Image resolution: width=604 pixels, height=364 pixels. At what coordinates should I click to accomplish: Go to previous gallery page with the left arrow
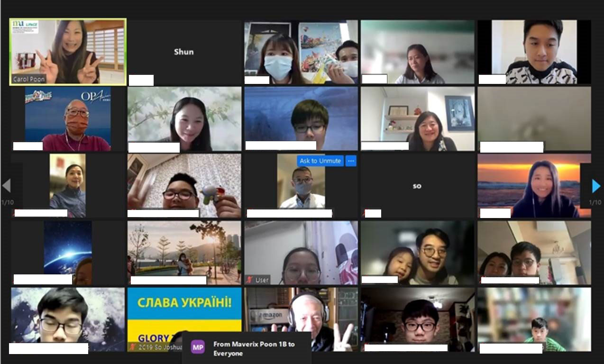(x=7, y=186)
